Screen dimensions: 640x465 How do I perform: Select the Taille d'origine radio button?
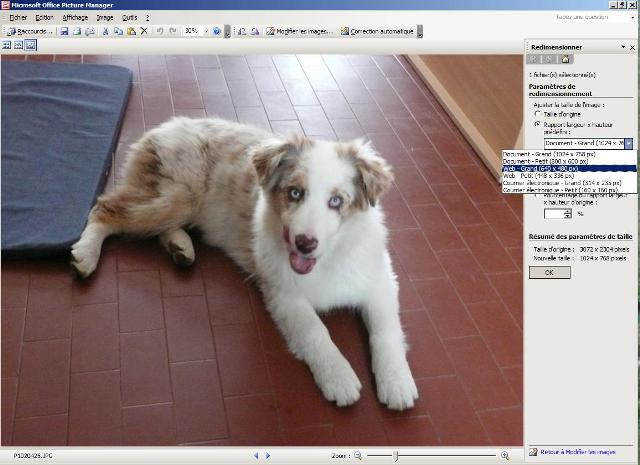pos(537,114)
